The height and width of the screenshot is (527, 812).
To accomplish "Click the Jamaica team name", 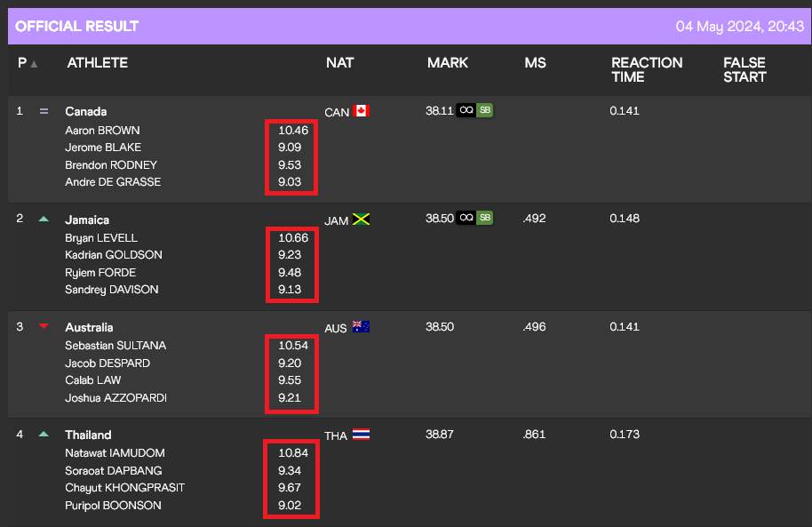I will (x=88, y=220).
